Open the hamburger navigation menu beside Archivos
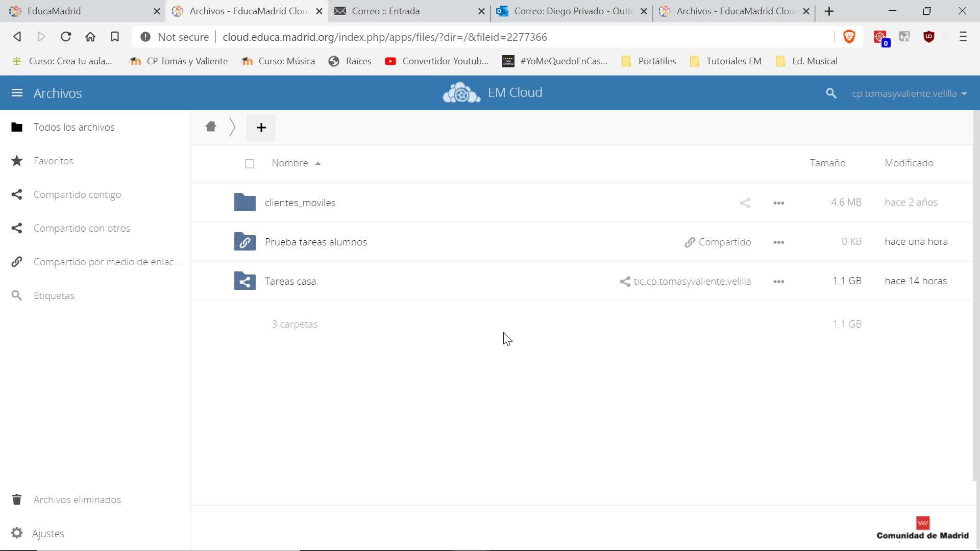The height and width of the screenshot is (551, 980). pos(17,93)
